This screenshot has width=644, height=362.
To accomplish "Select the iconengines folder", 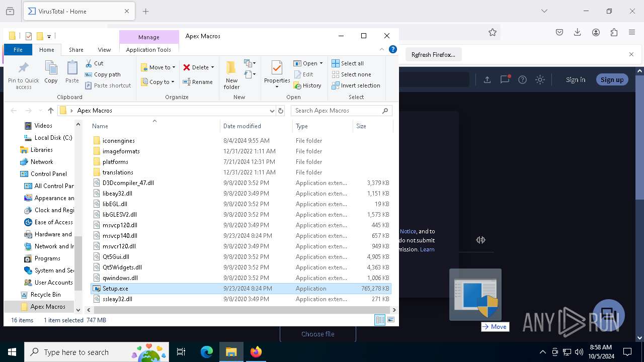I will pyautogui.click(x=119, y=141).
